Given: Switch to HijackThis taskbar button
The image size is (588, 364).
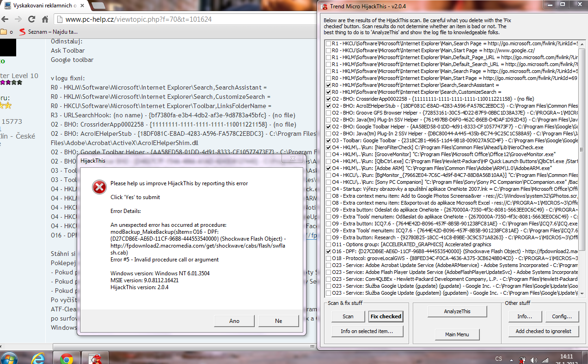Looking at the screenshot, I should point(96,358).
